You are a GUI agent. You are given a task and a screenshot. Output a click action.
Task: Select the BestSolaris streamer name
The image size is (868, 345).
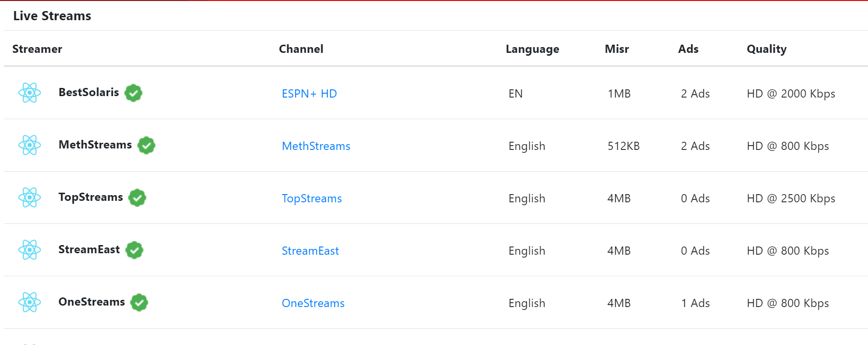coord(88,92)
